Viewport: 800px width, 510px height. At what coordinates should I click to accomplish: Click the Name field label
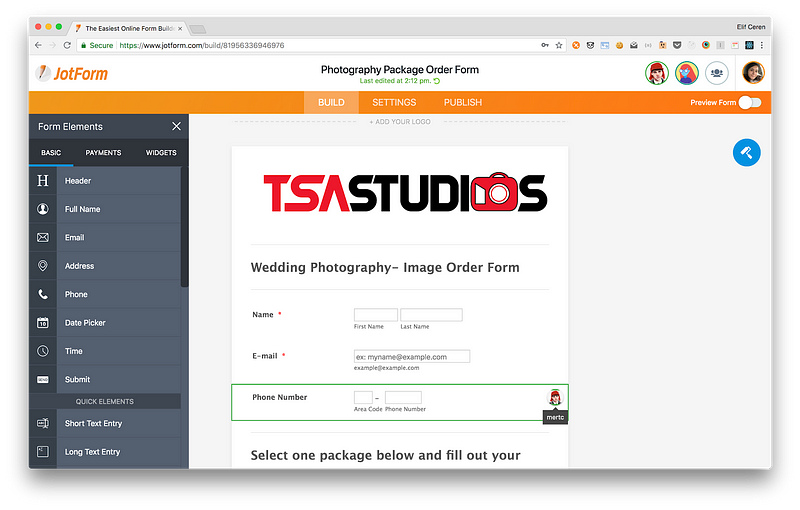[x=263, y=315]
